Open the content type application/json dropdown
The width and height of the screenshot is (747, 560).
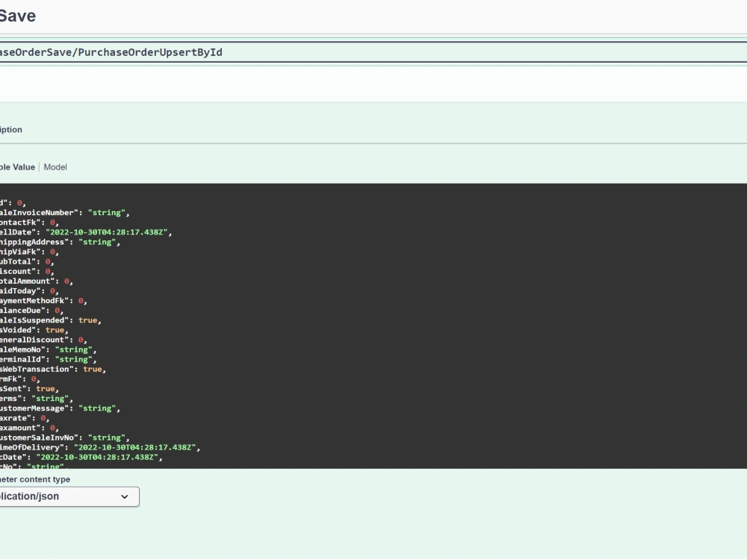click(x=69, y=497)
